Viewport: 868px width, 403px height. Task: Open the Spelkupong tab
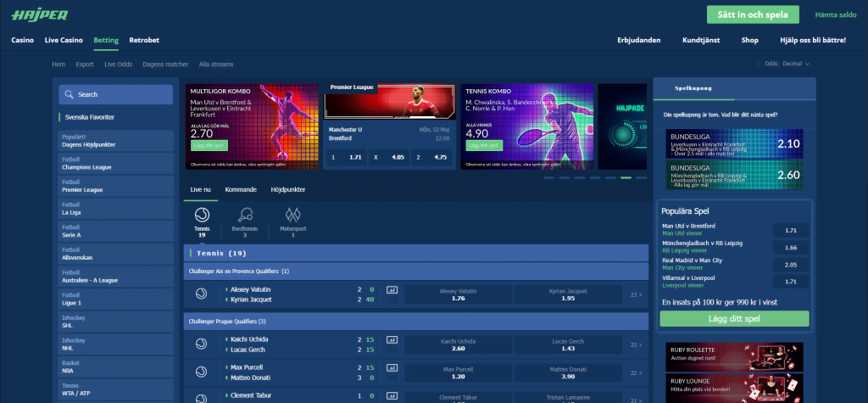693,88
